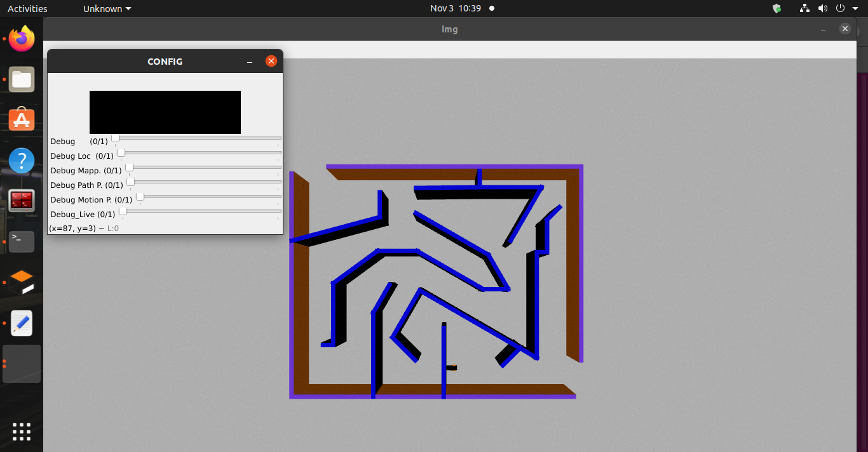Toggle the Debug slider to enable debugging
The height and width of the screenshot is (452, 868).
click(x=114, y=138)
